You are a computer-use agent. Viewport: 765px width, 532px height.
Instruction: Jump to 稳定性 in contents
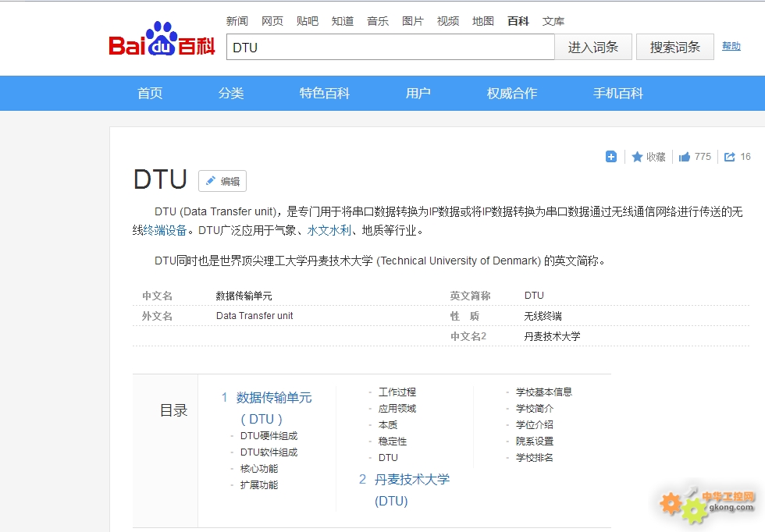392,442
